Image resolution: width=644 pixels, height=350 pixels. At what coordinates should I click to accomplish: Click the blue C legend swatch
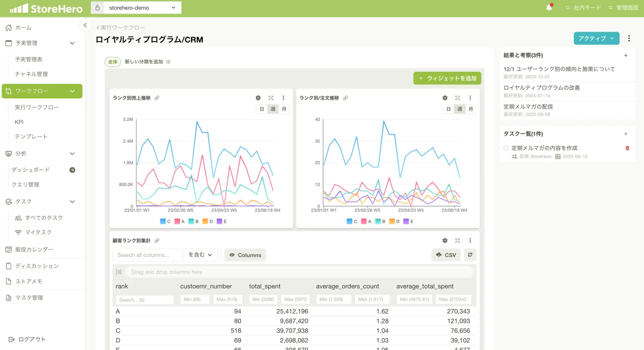[x=162, y=221]
